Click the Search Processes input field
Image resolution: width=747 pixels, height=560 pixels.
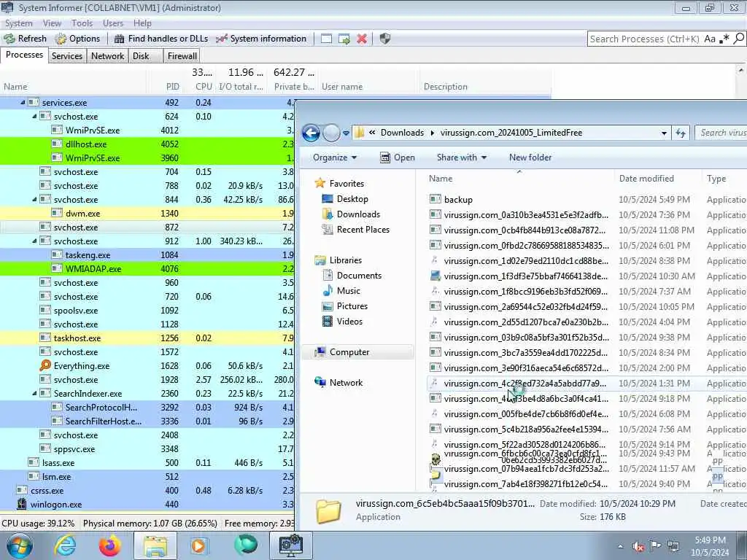(x=645, y=39)
